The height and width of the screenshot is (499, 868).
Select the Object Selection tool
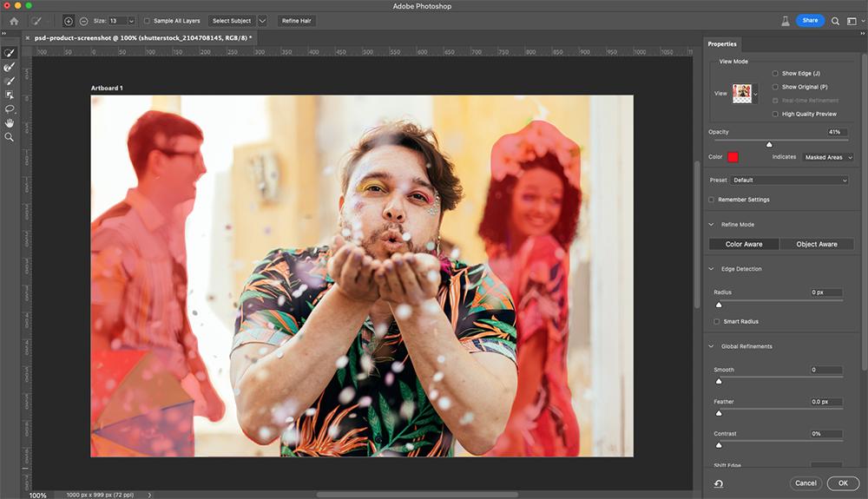(x=10, y=95)
